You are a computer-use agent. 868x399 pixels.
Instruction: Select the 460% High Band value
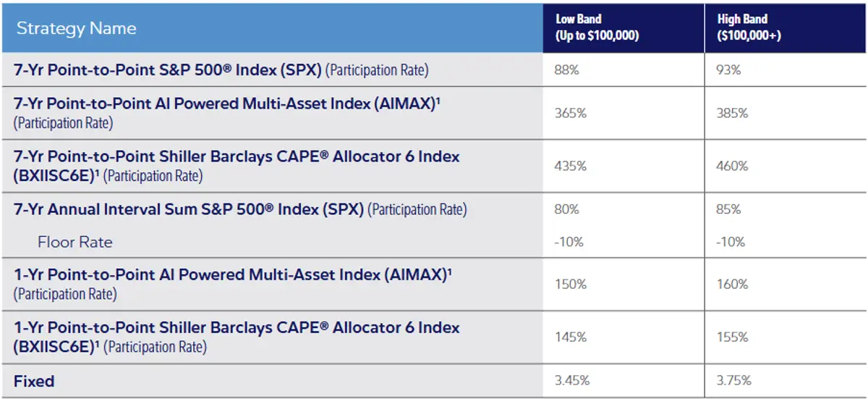tap(732, 166)
